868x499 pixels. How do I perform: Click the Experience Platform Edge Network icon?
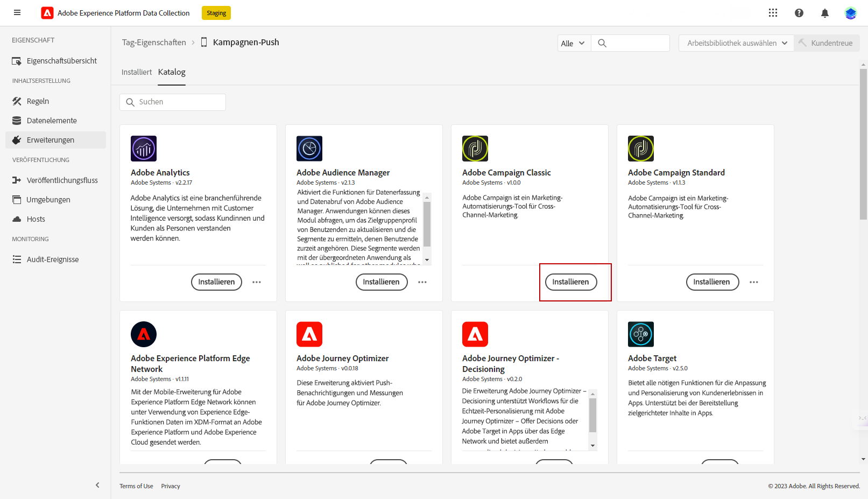point(144,334)
